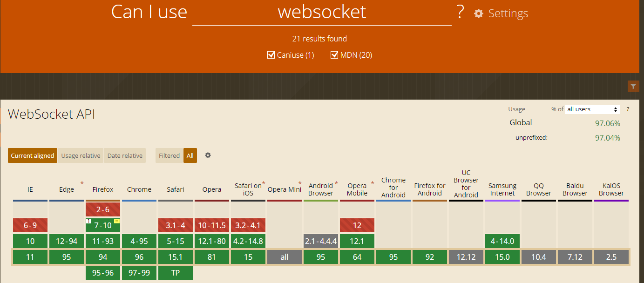
Task: Click the Firefox column header
Action: pos(103,189)
